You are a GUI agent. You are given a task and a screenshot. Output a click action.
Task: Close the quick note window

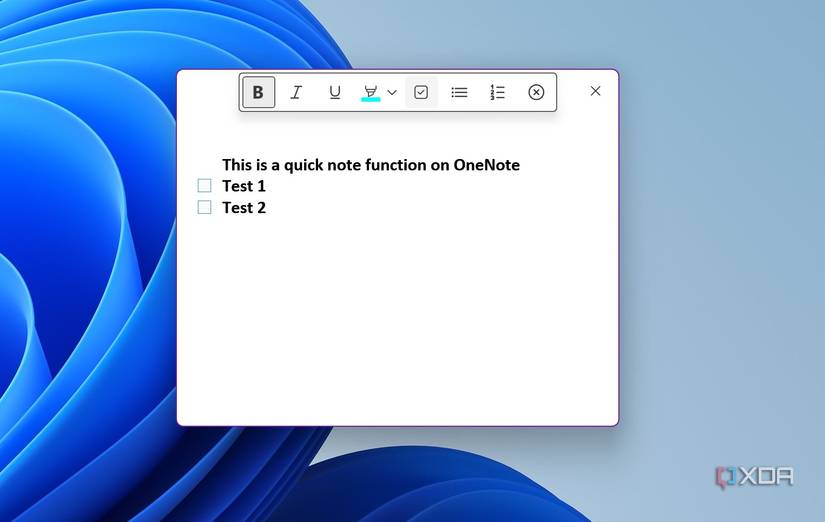[596, 91]
